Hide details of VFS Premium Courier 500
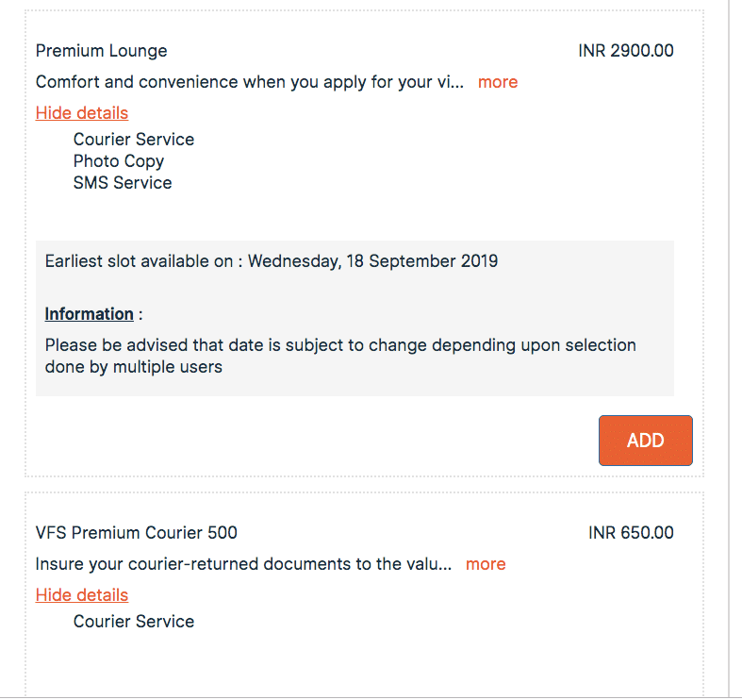 82,595
